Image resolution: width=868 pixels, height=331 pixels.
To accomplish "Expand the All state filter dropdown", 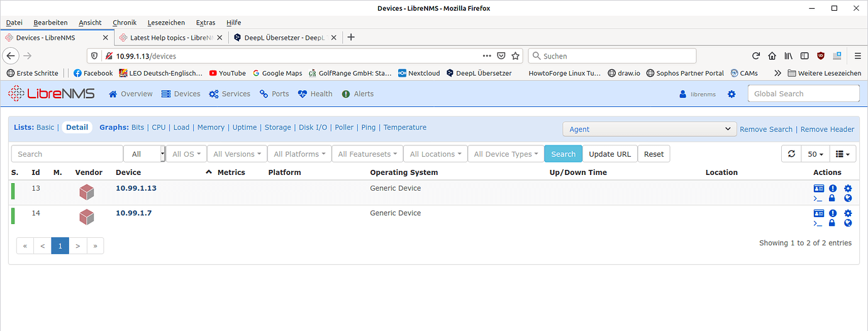I will pyautogui.click(x=144, y=154).
